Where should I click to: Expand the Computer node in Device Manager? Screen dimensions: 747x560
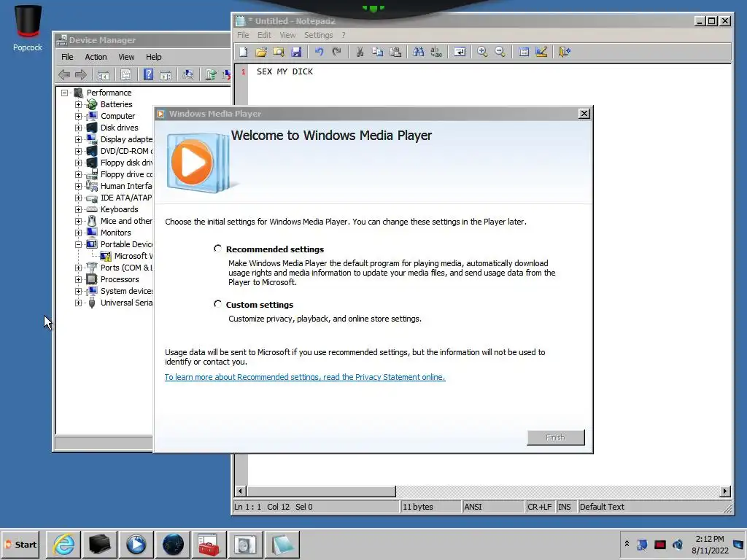click(78, 116)
